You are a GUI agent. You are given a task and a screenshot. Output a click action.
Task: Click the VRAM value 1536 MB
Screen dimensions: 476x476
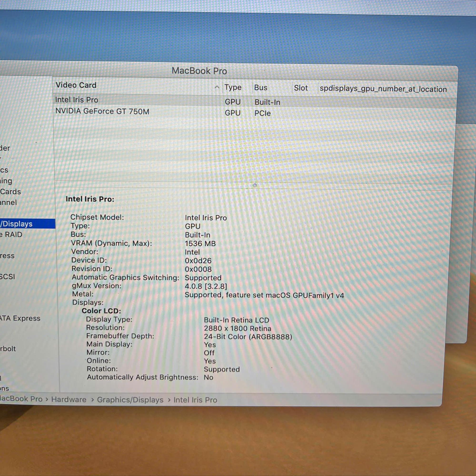pyautogui.click(x=200, y=244)
